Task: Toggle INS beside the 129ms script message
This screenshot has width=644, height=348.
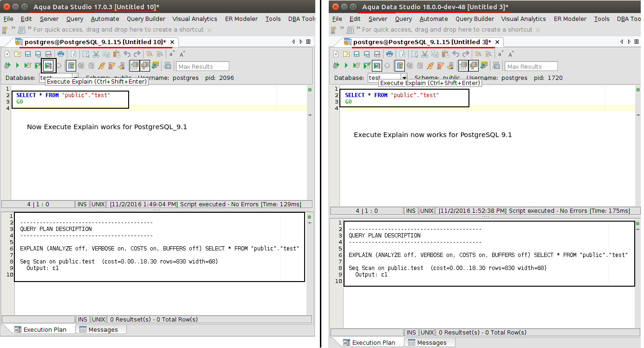Action: 82,204
